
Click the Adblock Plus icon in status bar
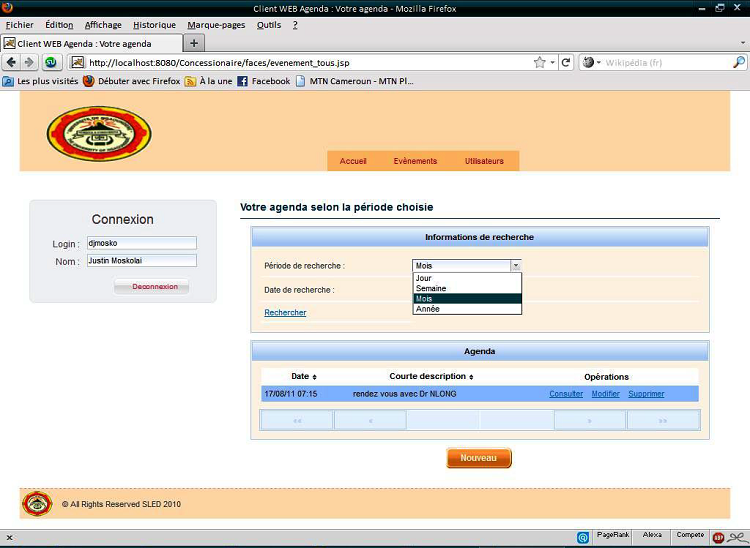coord(719,537)
